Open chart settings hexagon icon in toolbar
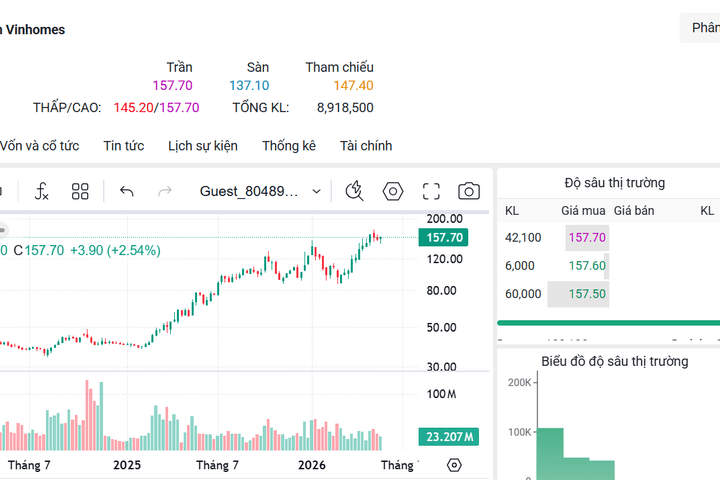The width and height of the screenshot is (720, 480). [393, 191]
